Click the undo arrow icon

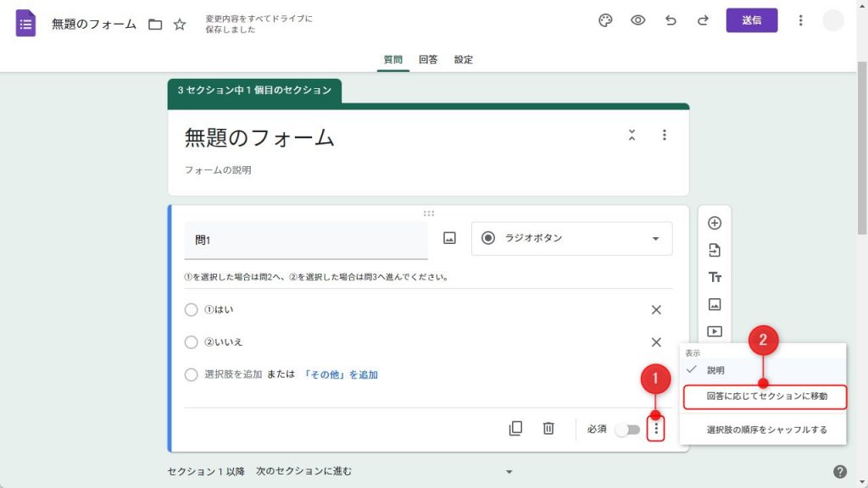click(670, 20)
